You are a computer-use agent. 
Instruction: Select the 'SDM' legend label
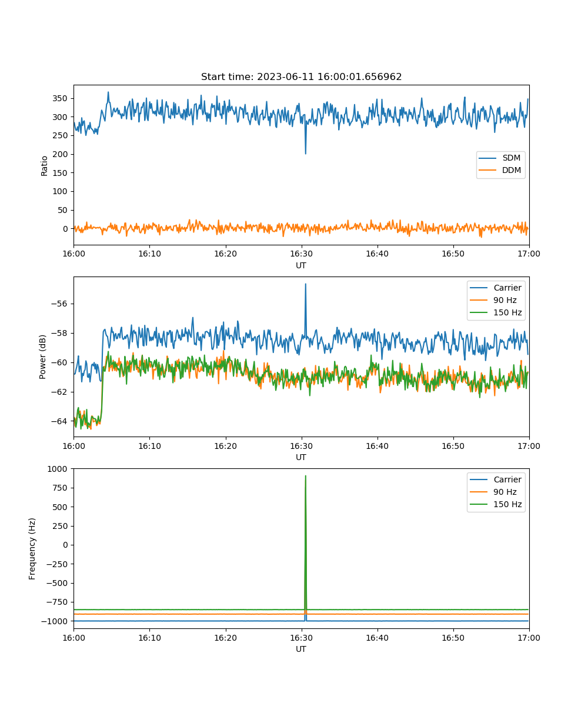coord(512,158)
